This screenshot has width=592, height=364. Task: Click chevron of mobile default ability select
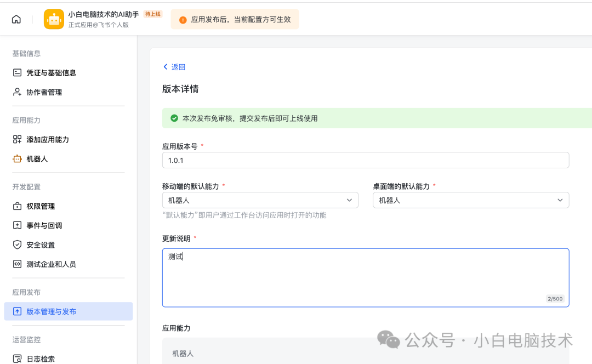[x=349, y=200]
